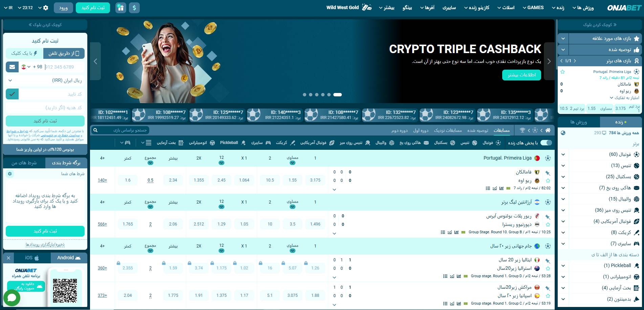Open the GAMES menu in navigation
This screenshot has width=644, height=310.
533,7
